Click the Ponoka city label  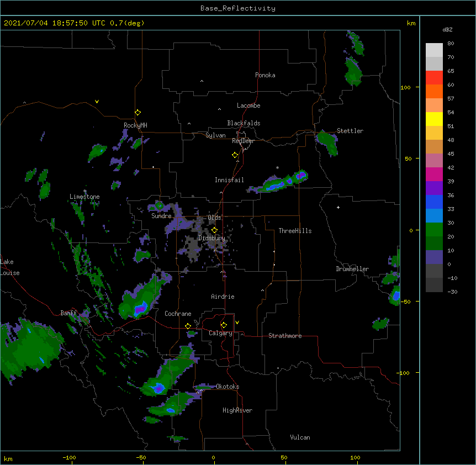[265, 75]
